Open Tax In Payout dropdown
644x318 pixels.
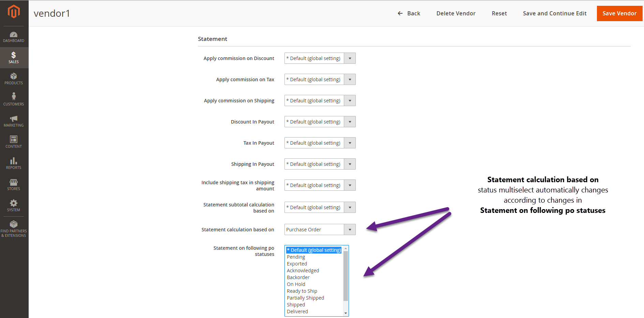coord(320,143)
